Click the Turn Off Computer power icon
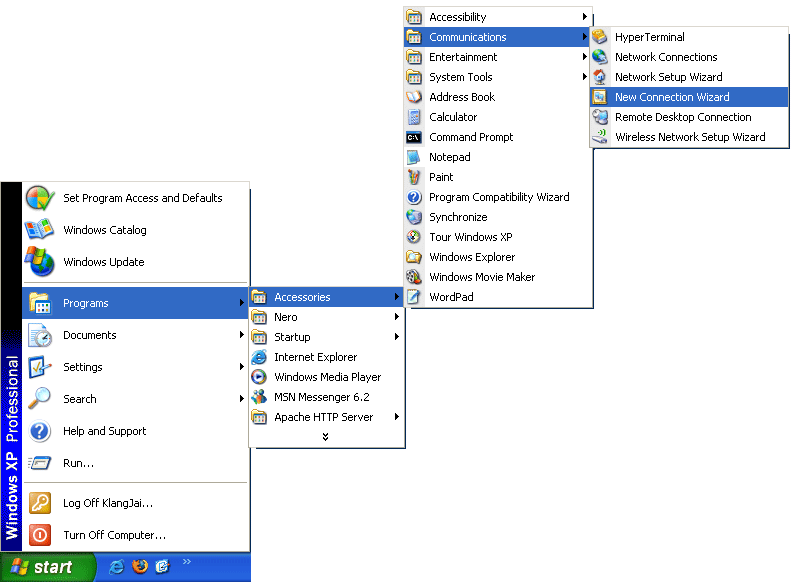795x582 pixels. tap(40, 535)
